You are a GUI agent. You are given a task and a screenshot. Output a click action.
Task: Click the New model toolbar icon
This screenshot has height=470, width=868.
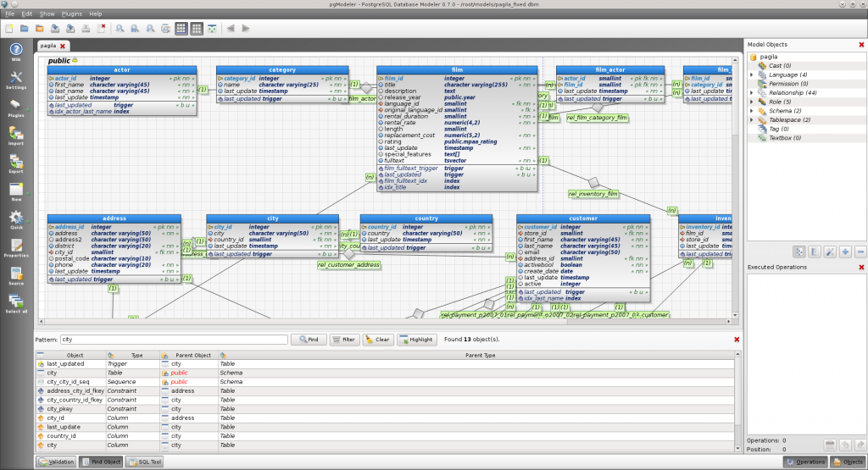tap(9, 28)
